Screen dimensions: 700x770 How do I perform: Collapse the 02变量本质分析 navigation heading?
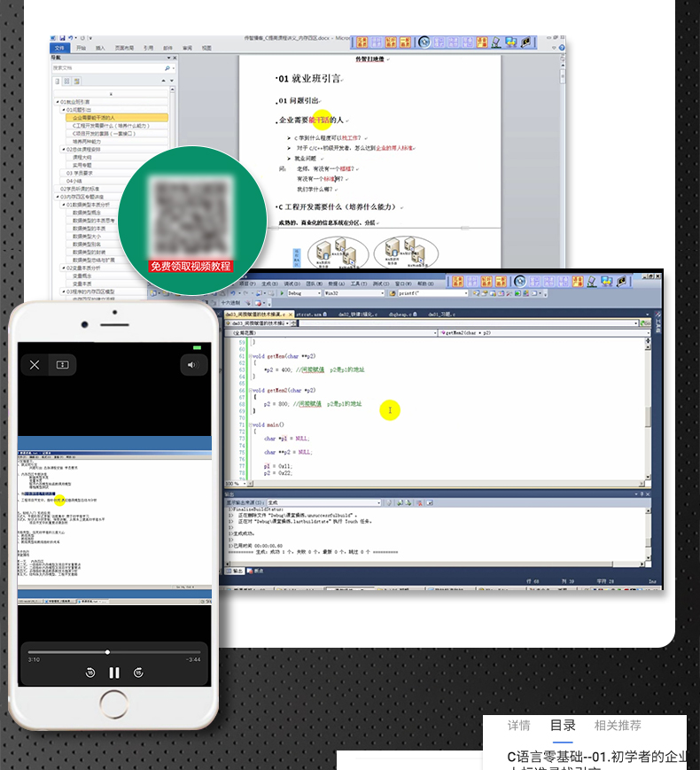[x=64, y=268]
